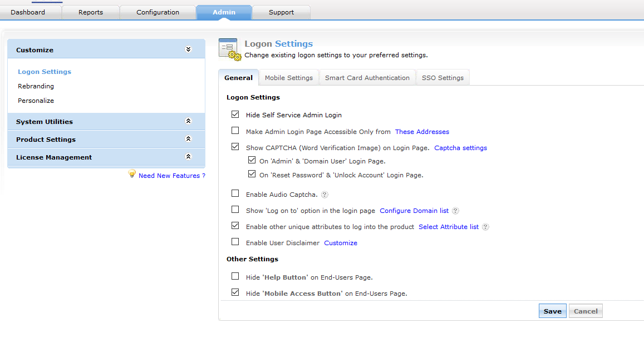Switch to SSO Settings tab
The width and height of the screenshot is (644, 343).
click(x=443, y=77)
